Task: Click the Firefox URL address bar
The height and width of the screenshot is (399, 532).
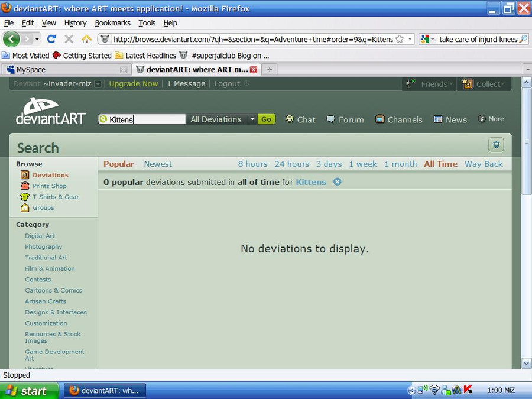Action: tap(253, 40)
